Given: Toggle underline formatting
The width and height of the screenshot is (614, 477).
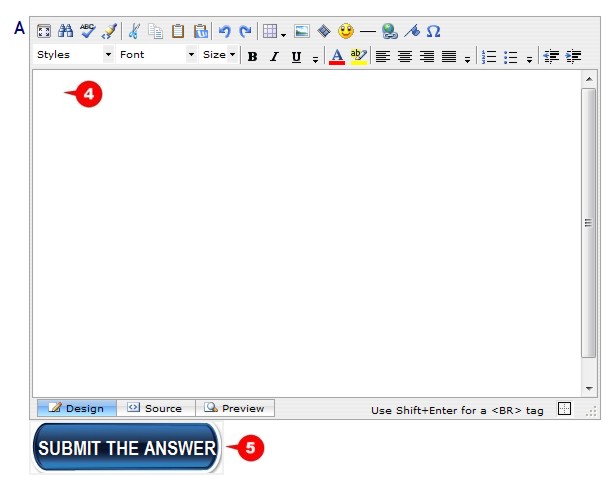Looking at the screenshot, I should (296, 57).
